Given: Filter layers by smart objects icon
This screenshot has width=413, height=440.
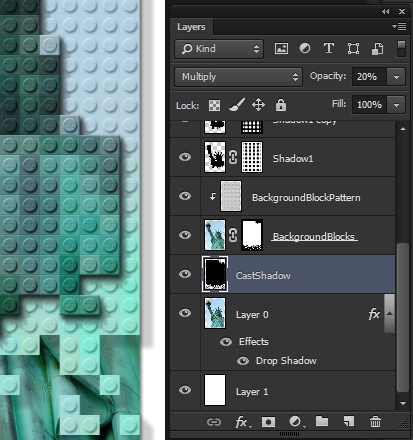Looking at the screenshot, I should coord(377,49).
